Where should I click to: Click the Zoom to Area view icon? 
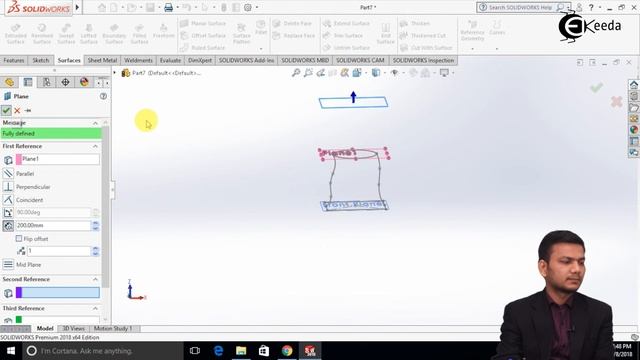[x=308, y=73]
